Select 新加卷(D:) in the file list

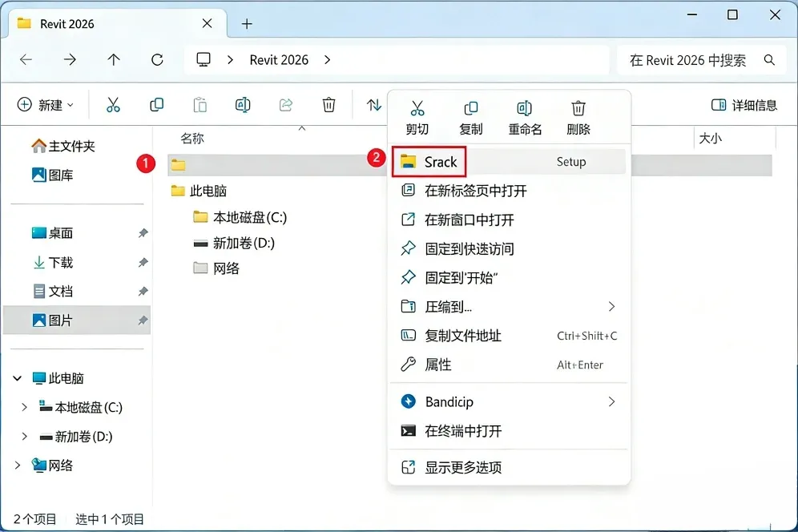coord(234,243)
